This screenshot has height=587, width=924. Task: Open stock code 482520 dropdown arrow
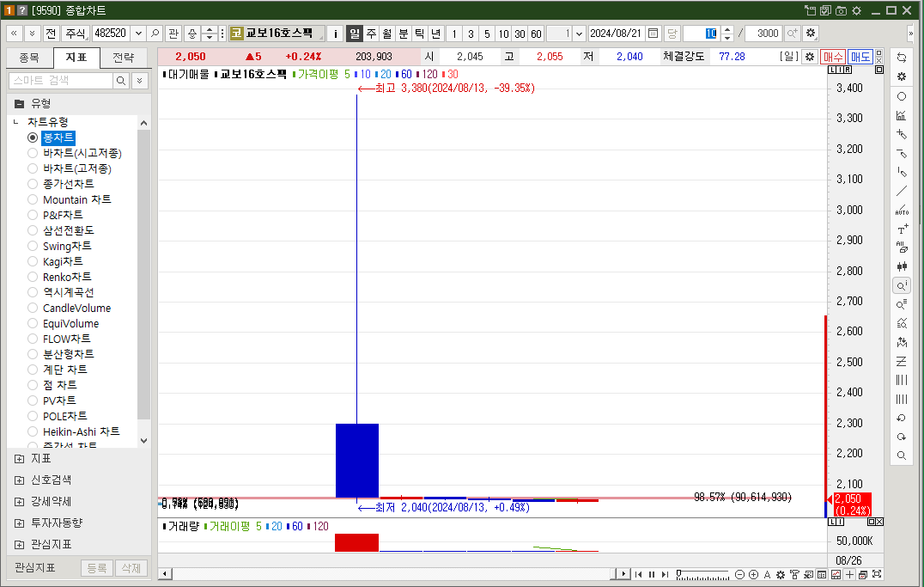pos(138,34)
